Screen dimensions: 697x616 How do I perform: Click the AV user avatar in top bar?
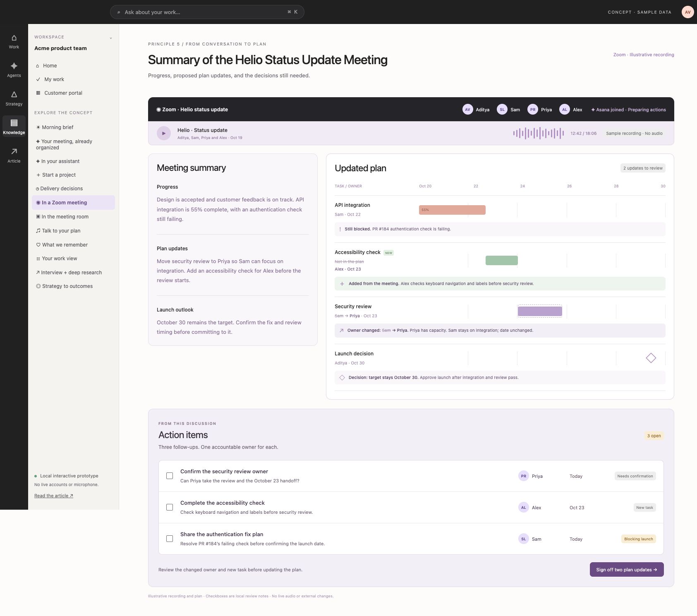pos(687,12)
